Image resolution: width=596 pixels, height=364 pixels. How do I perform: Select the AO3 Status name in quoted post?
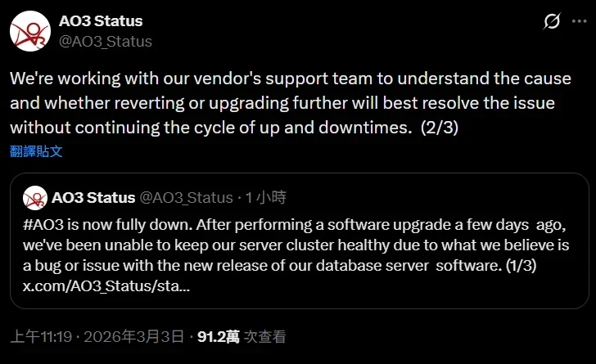pos(93,197)
